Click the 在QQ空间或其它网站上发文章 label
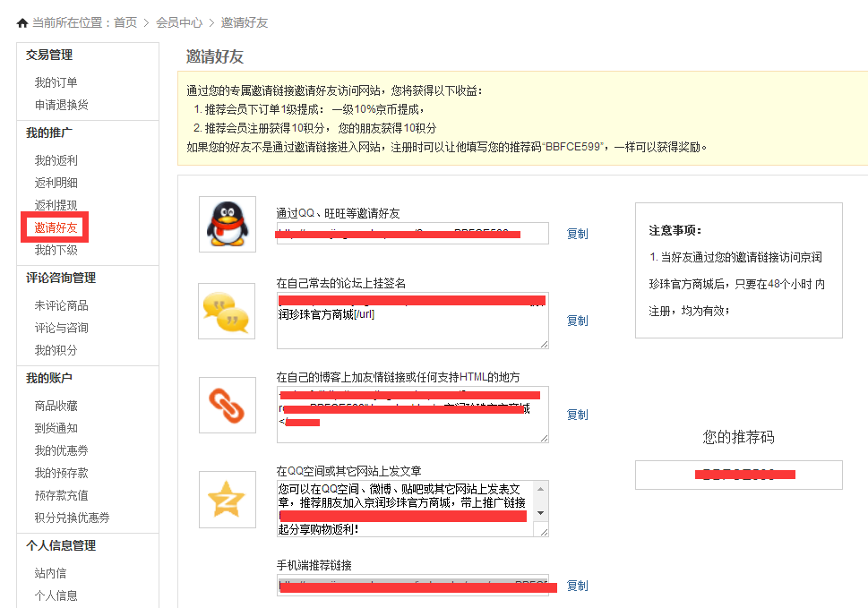This screenshot has width=868, height=608. click(x=348, y=471)
